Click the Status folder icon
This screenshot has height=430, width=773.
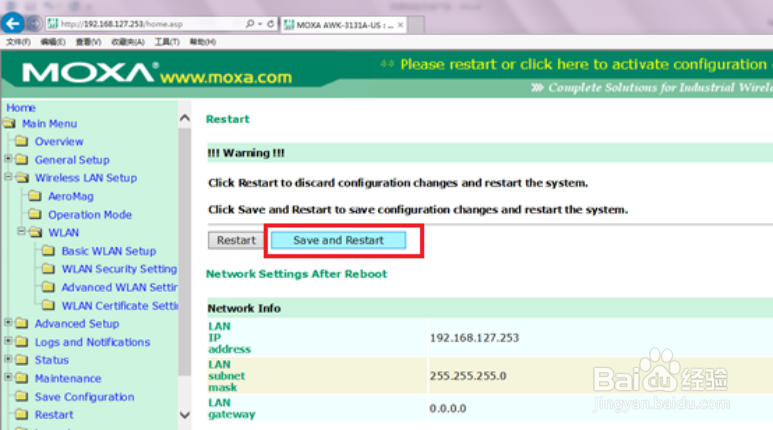[22, 360]
